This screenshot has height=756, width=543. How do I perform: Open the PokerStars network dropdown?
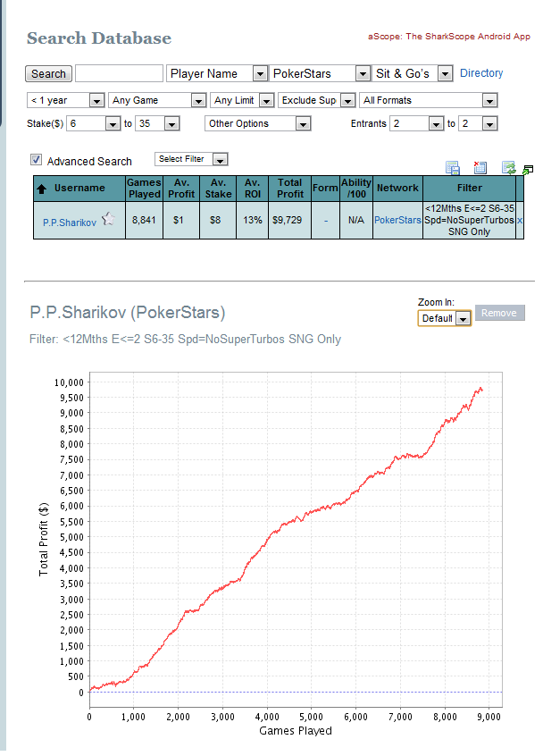pyautogui.click(x=319, y=73)
